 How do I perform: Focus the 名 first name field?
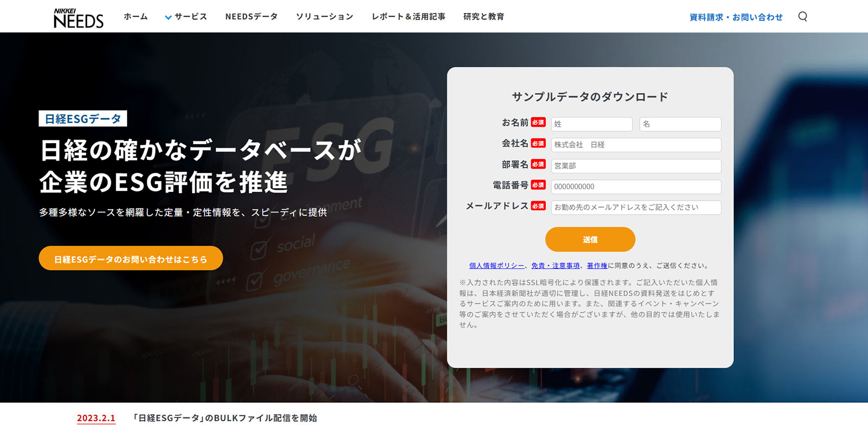[x=680, y=124]
